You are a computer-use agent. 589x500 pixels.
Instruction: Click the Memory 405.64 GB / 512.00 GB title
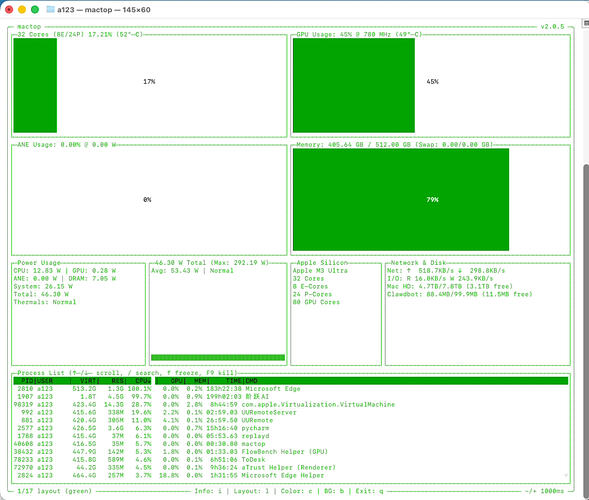[x=394, y=145]
